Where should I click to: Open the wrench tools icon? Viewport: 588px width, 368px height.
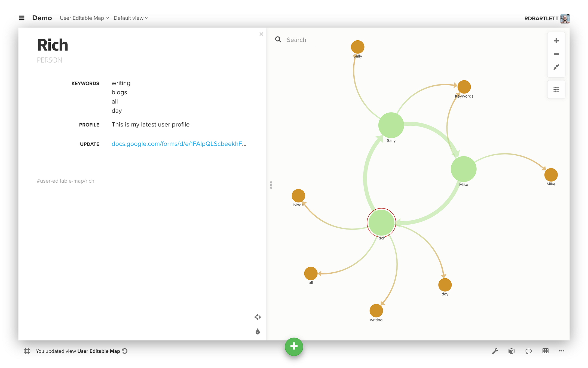(x=495, y=351)
